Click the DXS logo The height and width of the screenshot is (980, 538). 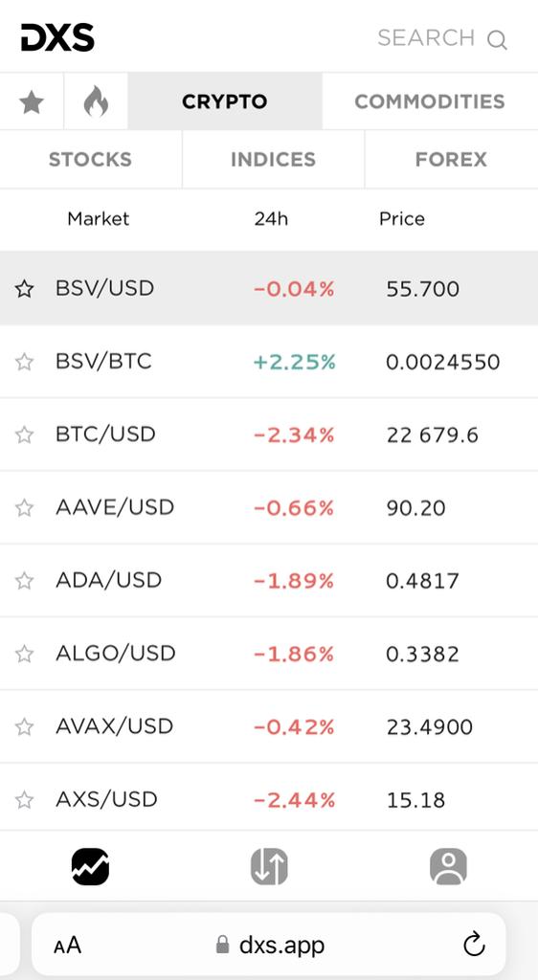point(57,37)
